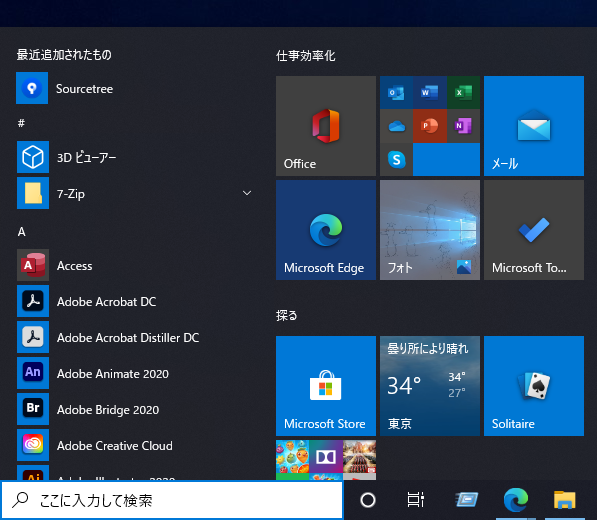The image size is (597, 520).
Task: Click the Office tile
Action: (326, 126)
